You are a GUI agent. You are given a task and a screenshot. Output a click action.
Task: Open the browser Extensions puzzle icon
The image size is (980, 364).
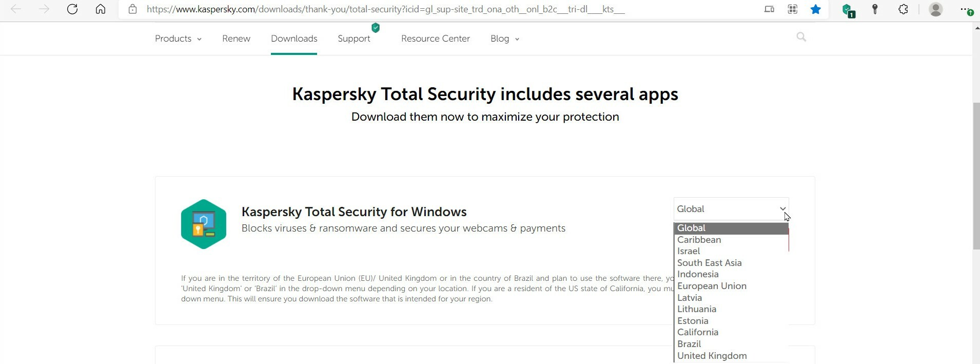click(903, 9)
